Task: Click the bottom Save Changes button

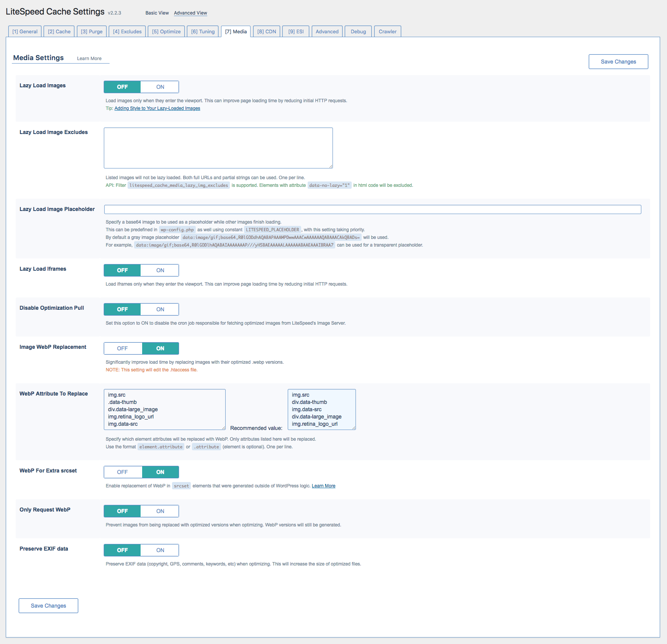Action: [48, 606]
